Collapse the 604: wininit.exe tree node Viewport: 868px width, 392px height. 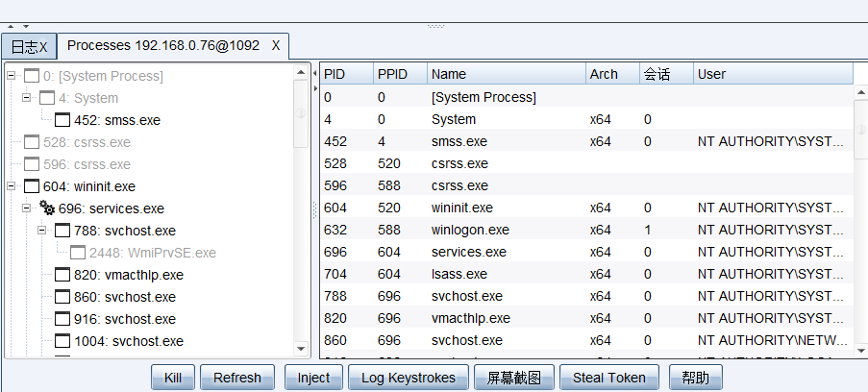[x=12, y=186]
